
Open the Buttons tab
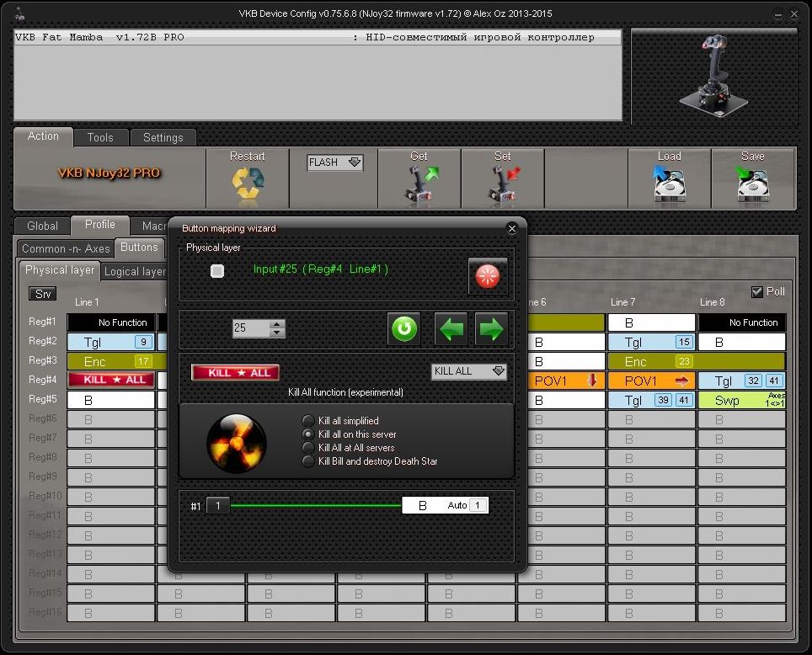(139, 248)
